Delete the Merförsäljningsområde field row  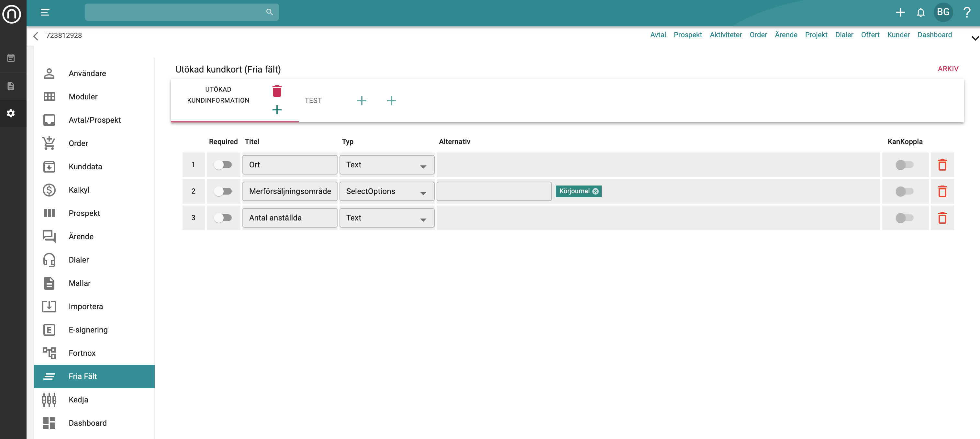(x=942, y=191)
